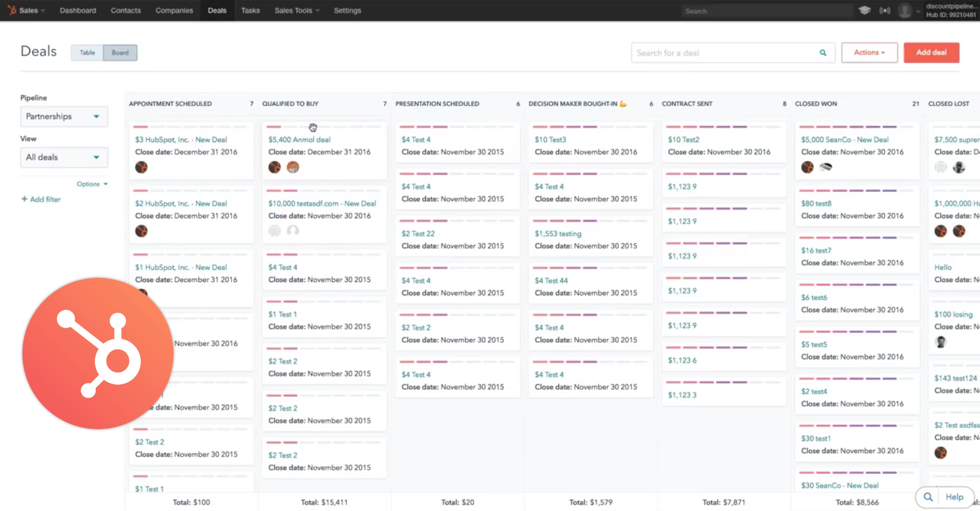Open the $10 Test3 deal
Viewport: 980px width, 511px height.
pyautogui.click(x=550, y=139)
